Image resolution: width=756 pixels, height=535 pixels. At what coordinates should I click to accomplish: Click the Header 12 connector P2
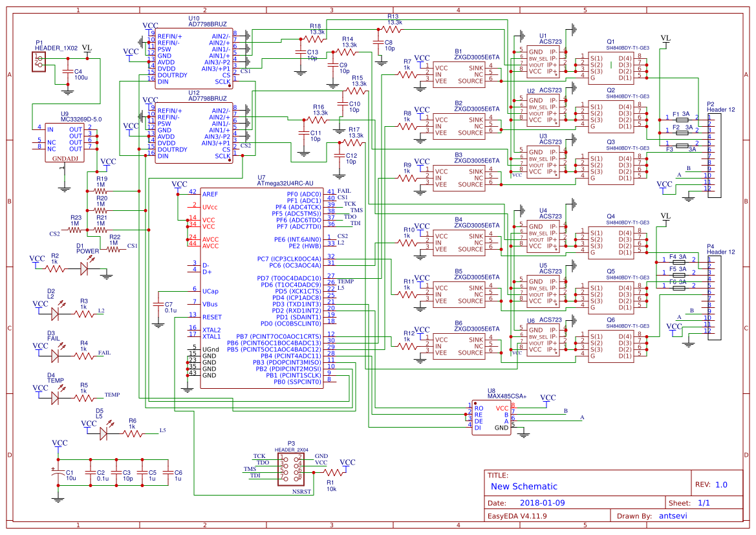(715, 156)
